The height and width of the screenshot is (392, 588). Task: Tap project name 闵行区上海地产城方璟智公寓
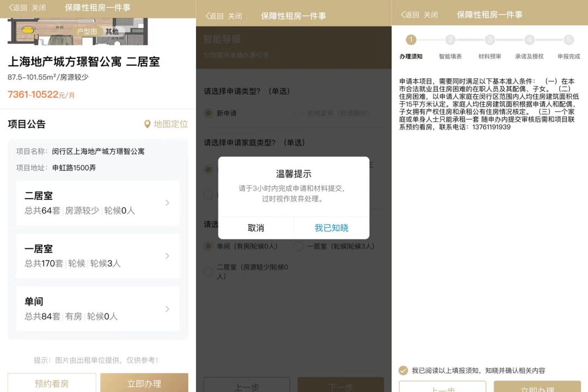point(98,151)
